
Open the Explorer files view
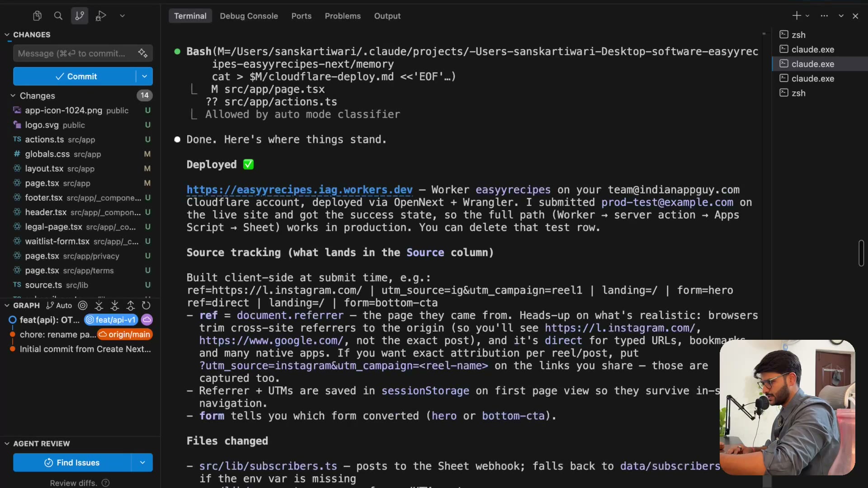tap(38, 16)
